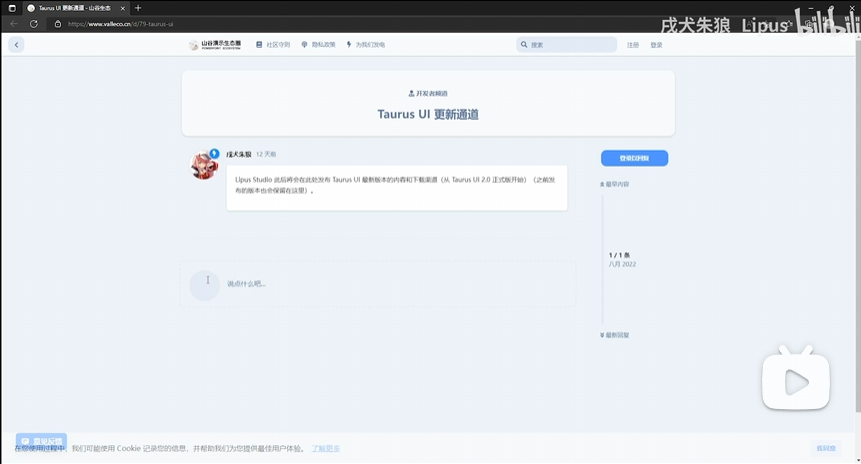
Task: Focus the 搜索 search field
Action: click(x=567, y=45)
